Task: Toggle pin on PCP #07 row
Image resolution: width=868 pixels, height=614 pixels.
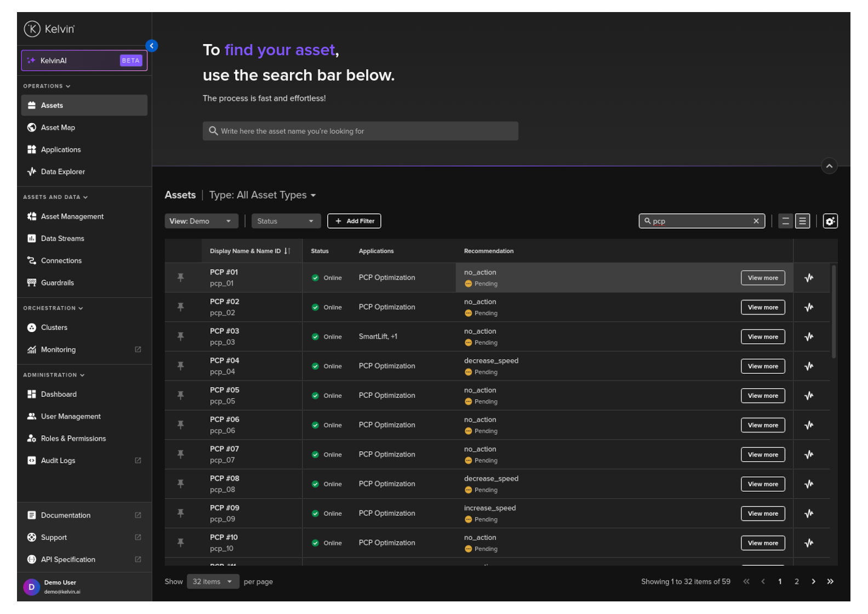Action: 180,454
